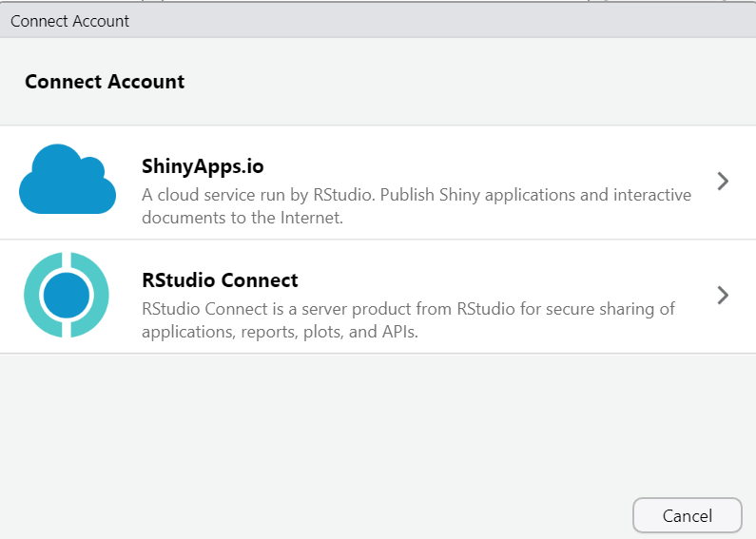
Task: Expand ShinyApps.io using its right chevron
Action: pyautogui.click(x=723, y=182)
